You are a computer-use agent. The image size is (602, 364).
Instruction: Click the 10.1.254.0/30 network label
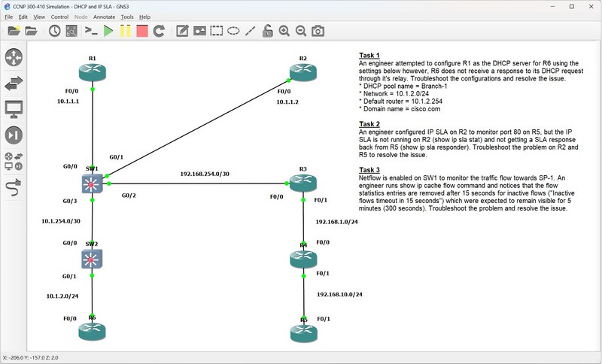tap(61, 221)
